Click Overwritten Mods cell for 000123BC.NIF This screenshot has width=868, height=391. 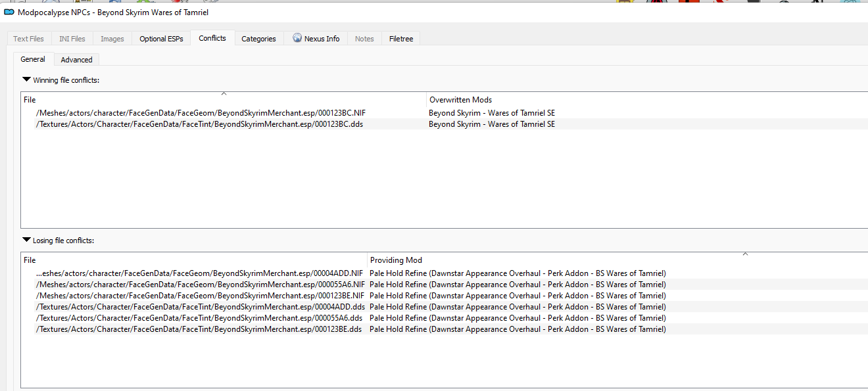pos(492,113)
